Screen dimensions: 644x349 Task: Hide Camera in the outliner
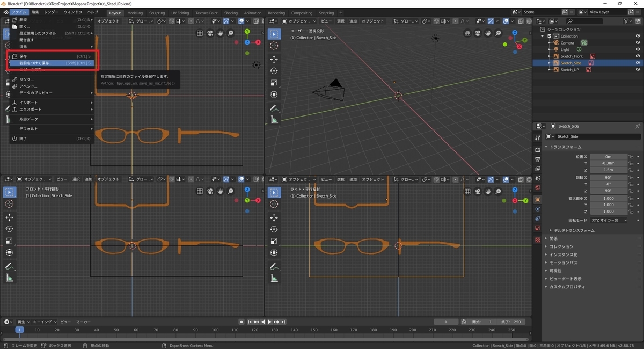pyautogui.click(x=638, y=42)
